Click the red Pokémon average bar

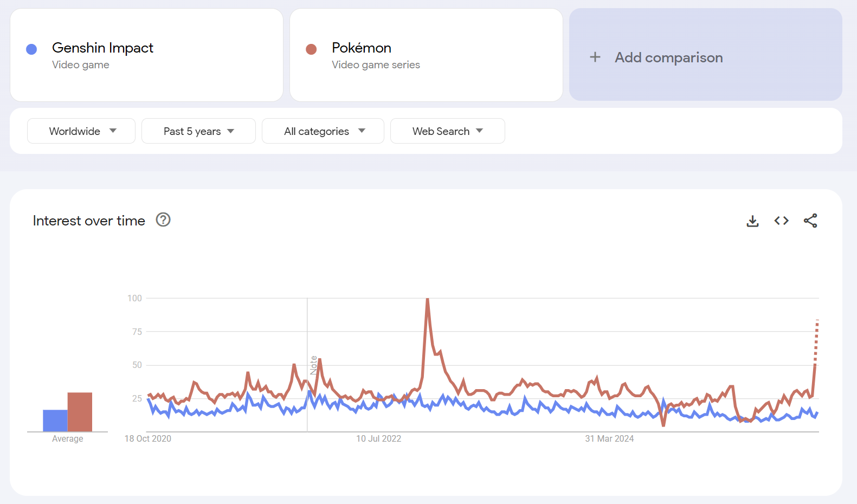point(80,412)
